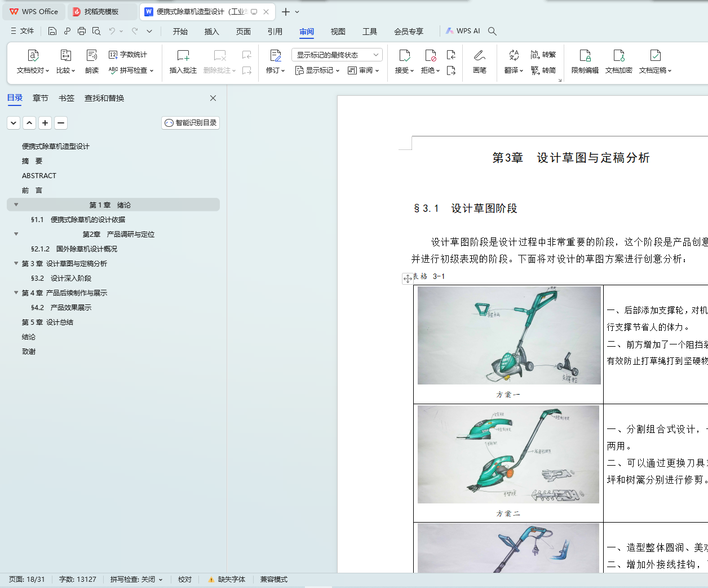
Task: Click the expand-level down arrow button in outline pane
Action: pyautogui.click(x=14, y=123)
